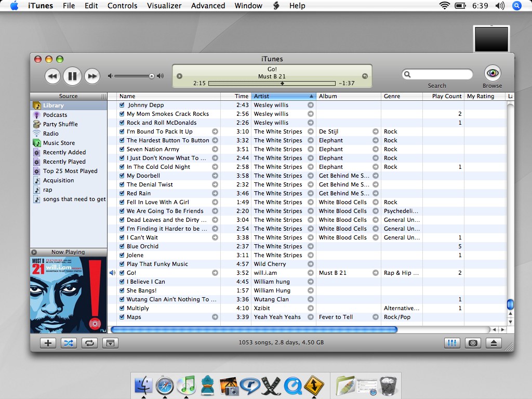Image resolution: width=532 pixels, height=399 pixels.
Task: Open Music Store in the source list
Action: click(x=69, y=143)
